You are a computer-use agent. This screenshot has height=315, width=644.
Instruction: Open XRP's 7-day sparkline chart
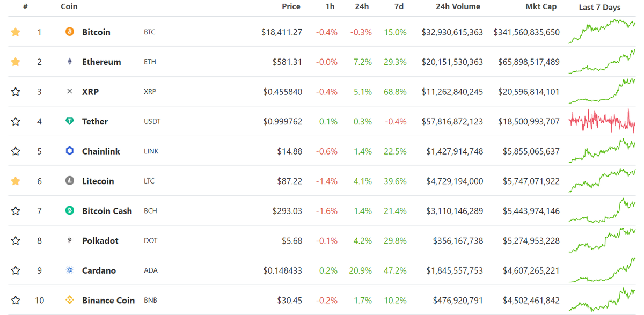pyautogui.click(x=602, y=91)
